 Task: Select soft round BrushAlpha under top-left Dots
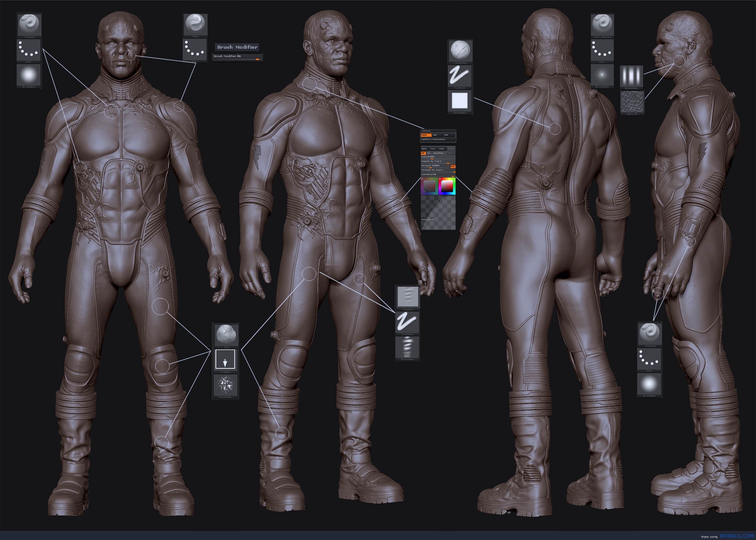(x=28, y=76)
